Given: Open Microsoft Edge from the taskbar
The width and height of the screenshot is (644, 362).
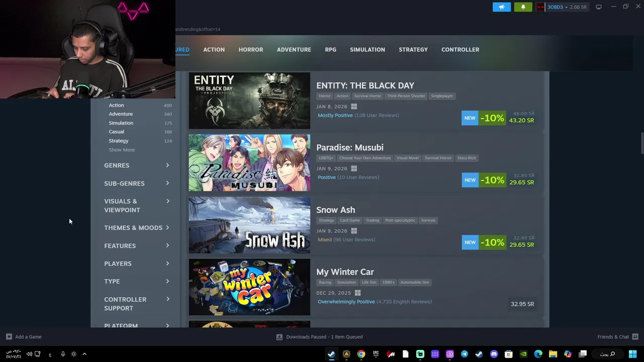Looking at the screenshot, I should click(x=538, y=354).
